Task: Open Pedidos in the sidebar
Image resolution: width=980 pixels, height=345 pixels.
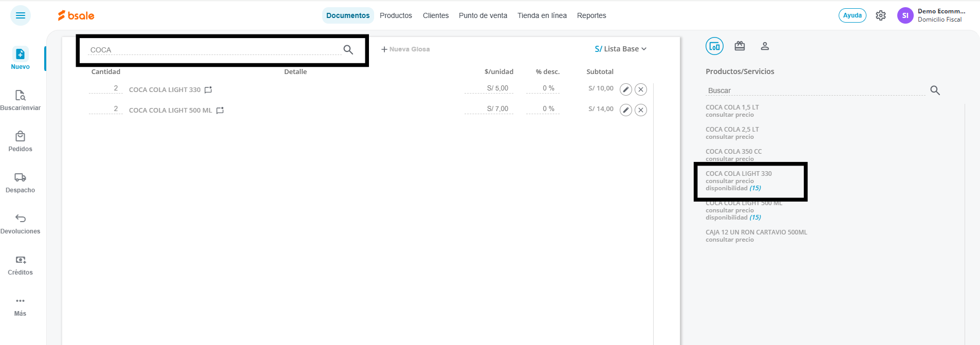Action: (x=20, y=141)
